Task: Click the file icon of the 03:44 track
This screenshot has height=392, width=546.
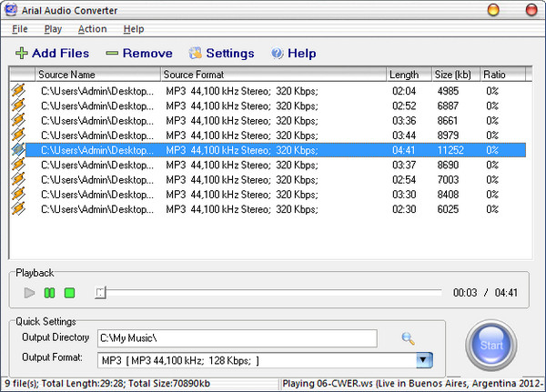Action: click(18, 135)
